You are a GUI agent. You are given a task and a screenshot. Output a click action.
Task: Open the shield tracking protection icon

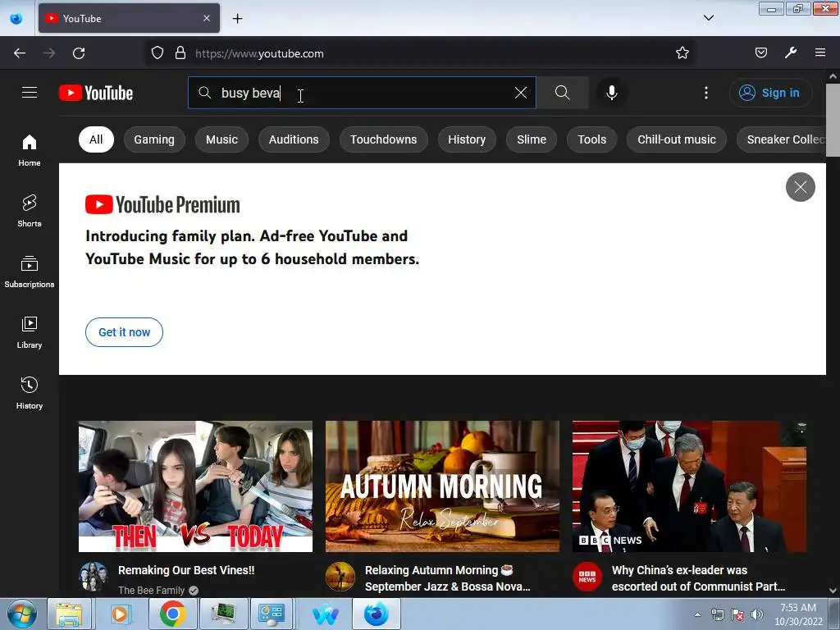(157, 53)
